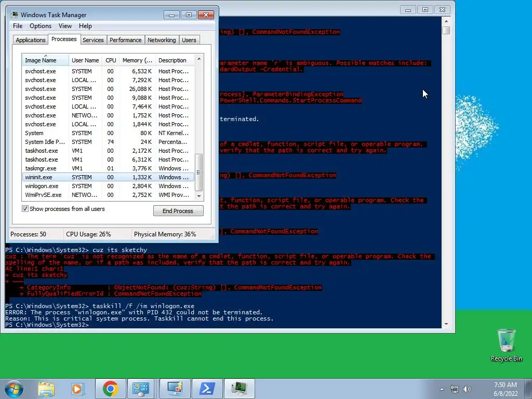
Task: Select the System process row with 80 K
Action: click(108, 133)
